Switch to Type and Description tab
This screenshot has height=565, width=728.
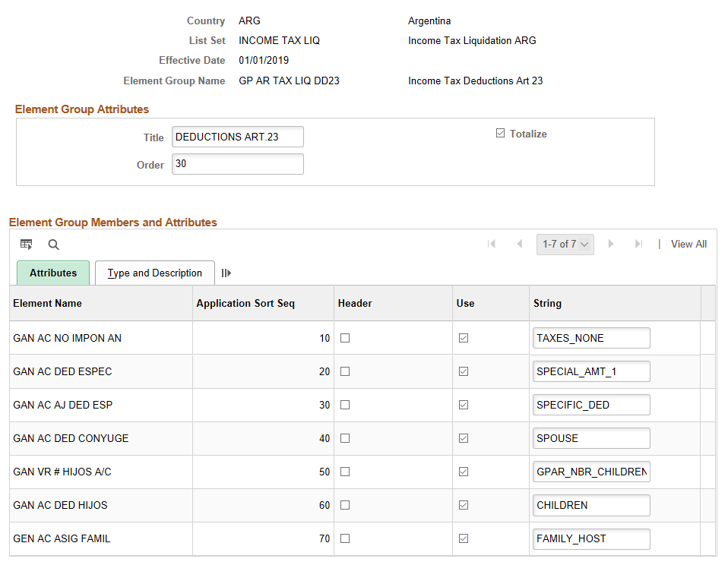(154, 273)
